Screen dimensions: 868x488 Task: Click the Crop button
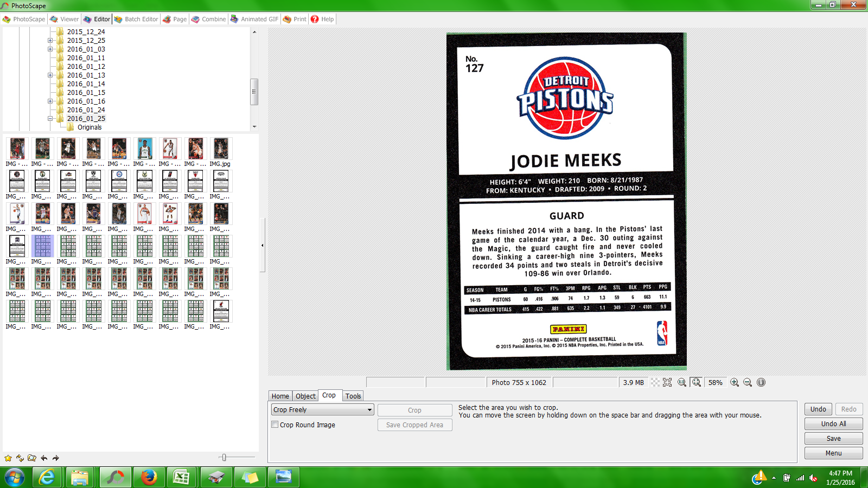click(x=414, y=410)
